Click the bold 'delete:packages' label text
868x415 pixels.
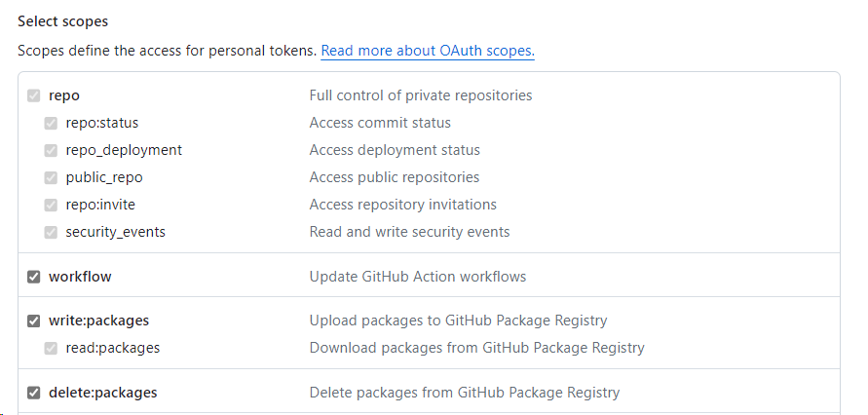102,393
